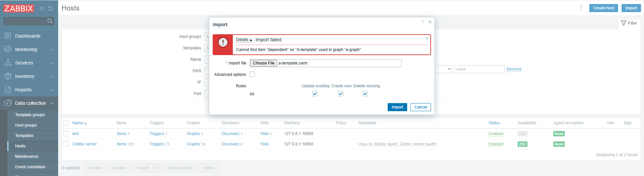Open the tag operator dropdown
This screenshot has width=644, height=176.
(443, 69)
